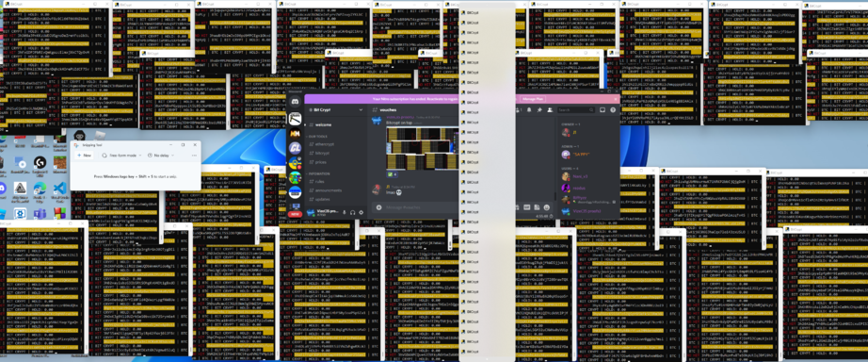Switch to the pickaxe server icon

click(x=295, y=119)
